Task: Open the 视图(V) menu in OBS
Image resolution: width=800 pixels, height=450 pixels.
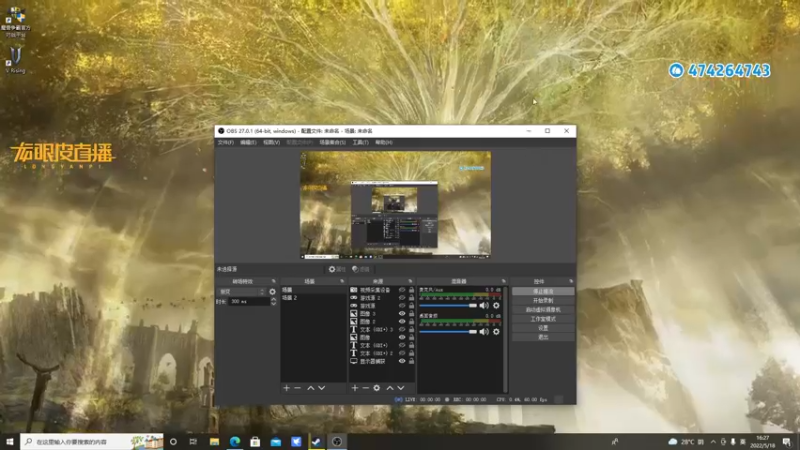Action: pos(271,142)
